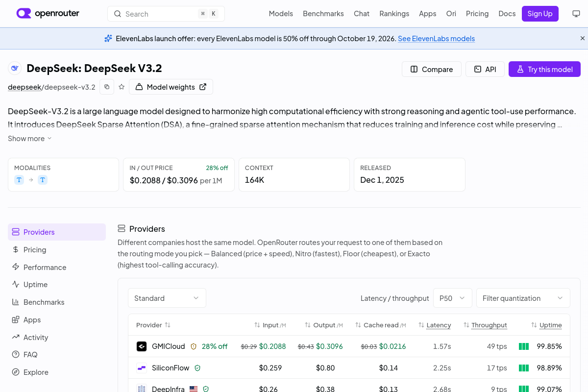This screenshot has height=392, width=588.
Task: Follow the See ElevenLabs models link
Action: pos(436,39)
